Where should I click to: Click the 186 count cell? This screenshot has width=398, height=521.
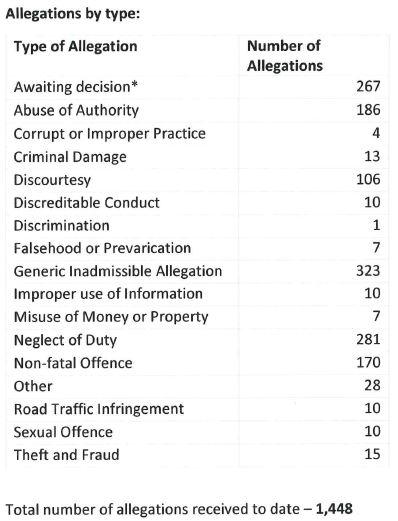click(x=368, y=110)
